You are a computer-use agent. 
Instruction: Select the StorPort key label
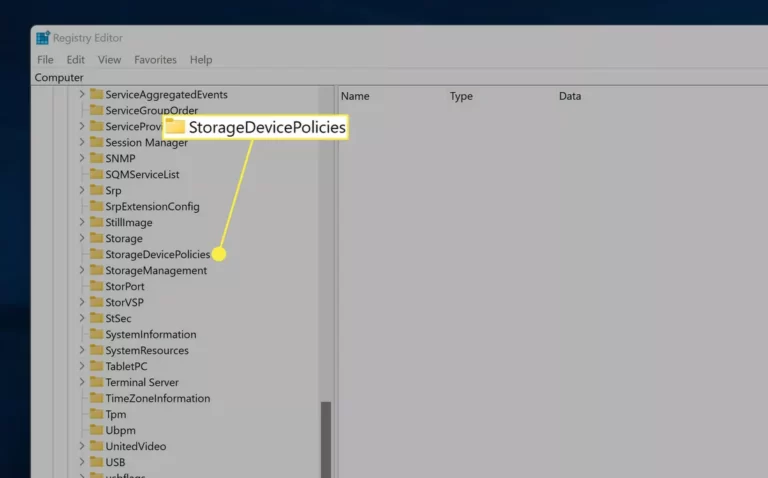[x=125, y=286]
